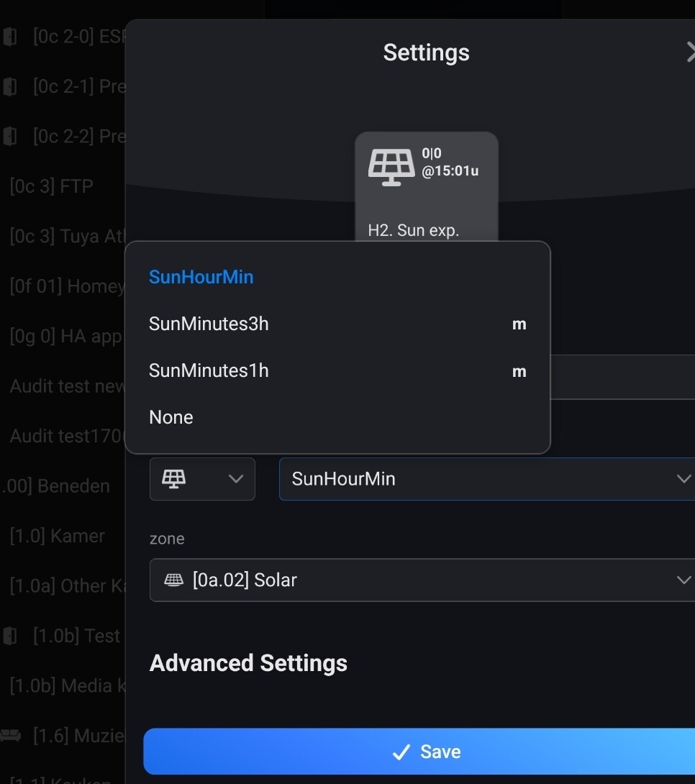Choose SunMinutes3h option
Screen dimensions: 695x784
[209, 324]
